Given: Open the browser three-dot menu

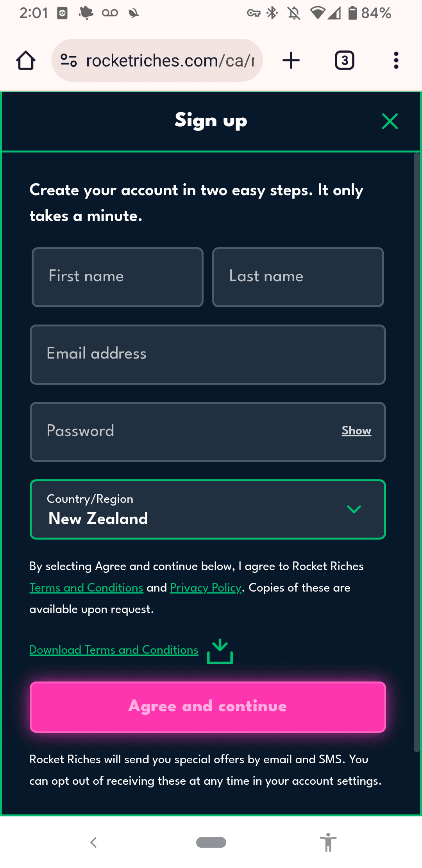Looking at the screenshot, I should click(x=396, y=61).
